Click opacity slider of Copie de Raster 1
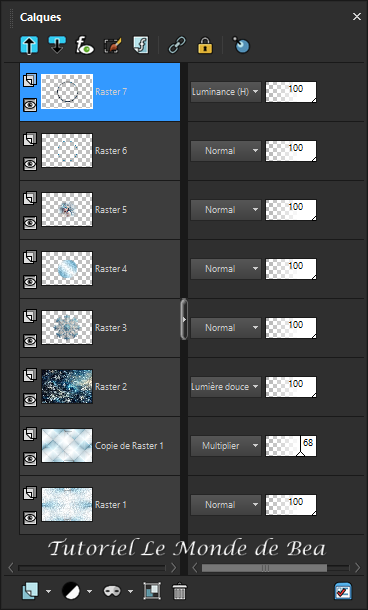Image resolution: width=368 pixels, height=610 pixels. (x=291, y=446)
